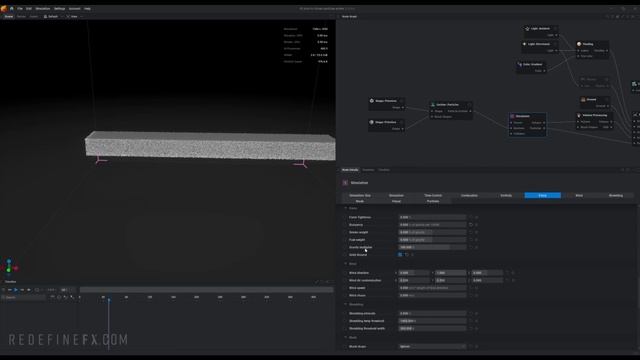This screenshot has width=640, height=360.
Task: Click the timeline playhead marker
Action: [109, 300]
